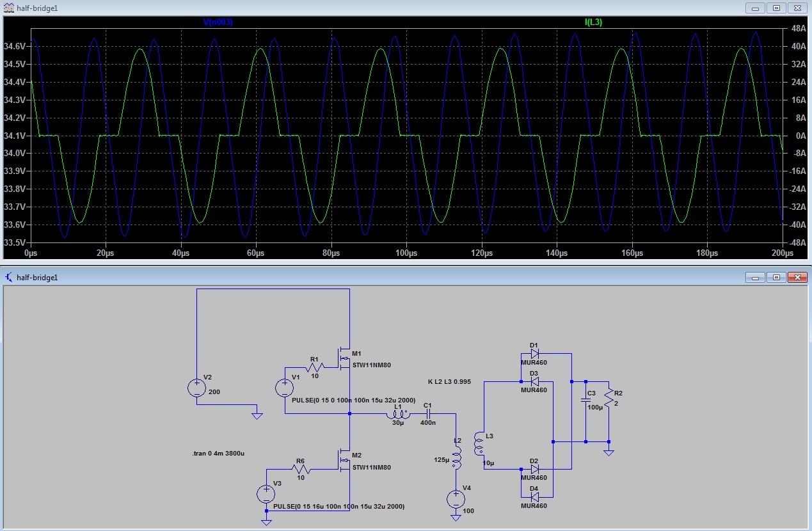Click C3 value 100µ
Image resolution: width=812 pixels, height=531 pixels.
596,407
